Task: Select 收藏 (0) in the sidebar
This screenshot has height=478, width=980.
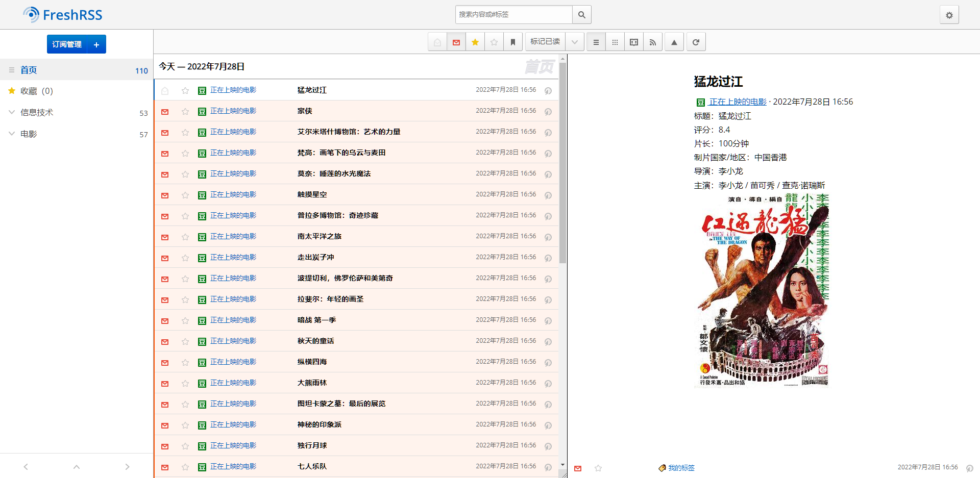Action: pos(77,91)
